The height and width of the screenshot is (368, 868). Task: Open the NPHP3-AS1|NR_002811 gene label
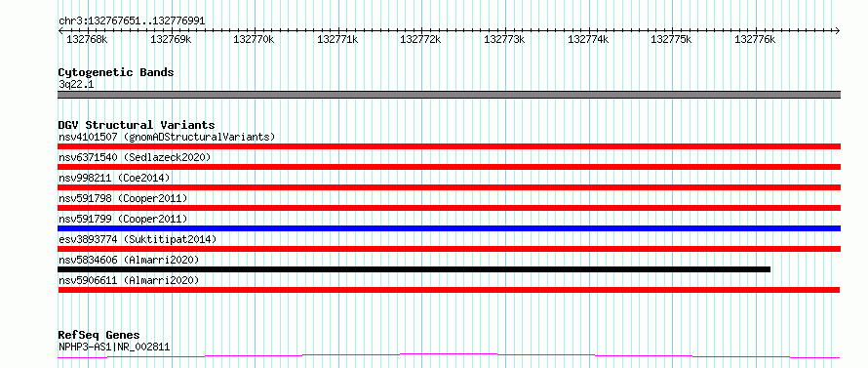pos(114,347)
